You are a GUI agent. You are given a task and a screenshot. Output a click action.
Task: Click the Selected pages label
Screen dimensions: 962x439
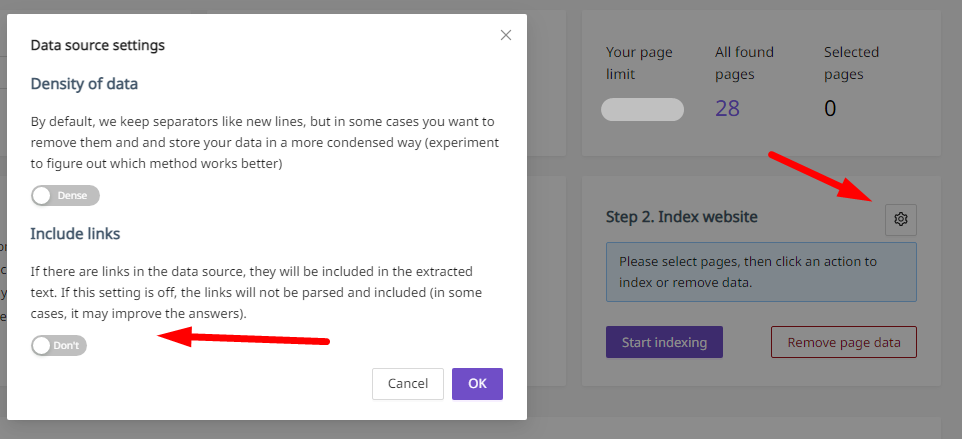[852, 63]
